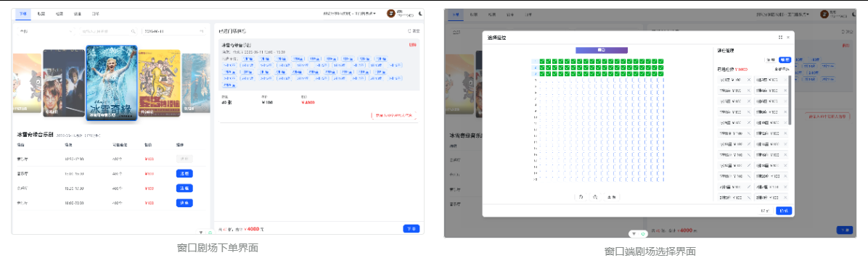
Task: Remove the second seat in the left column list
Action: pyautogui.click(x=749, y=91)
